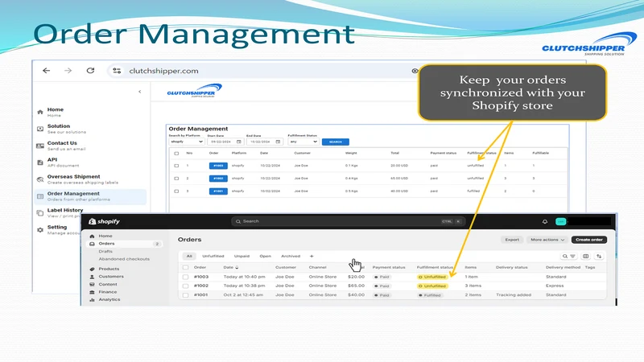Viewport: 644px width, 362px height.
Task: Click the blue SEARCH button
Action: pos(336,142)
